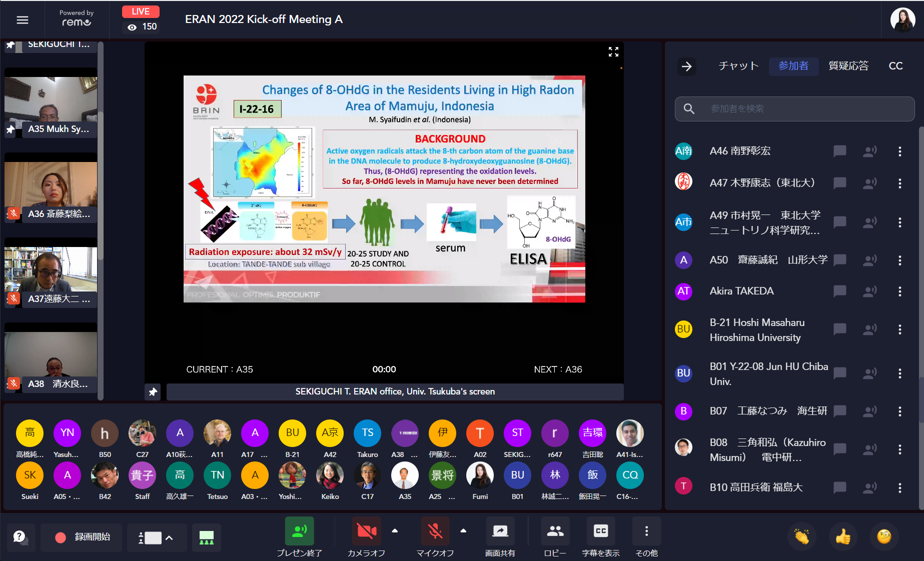Open chat with A47 木野康志

point(840,183)
